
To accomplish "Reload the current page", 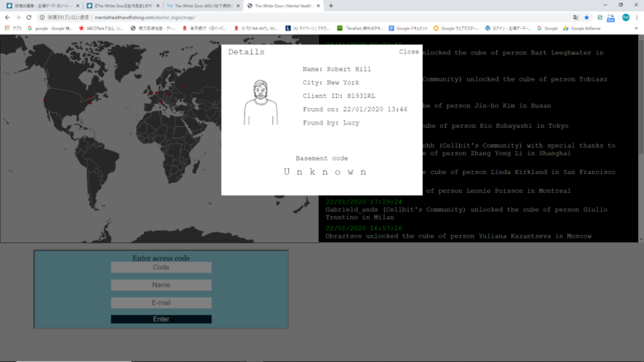I will (29, 17).
